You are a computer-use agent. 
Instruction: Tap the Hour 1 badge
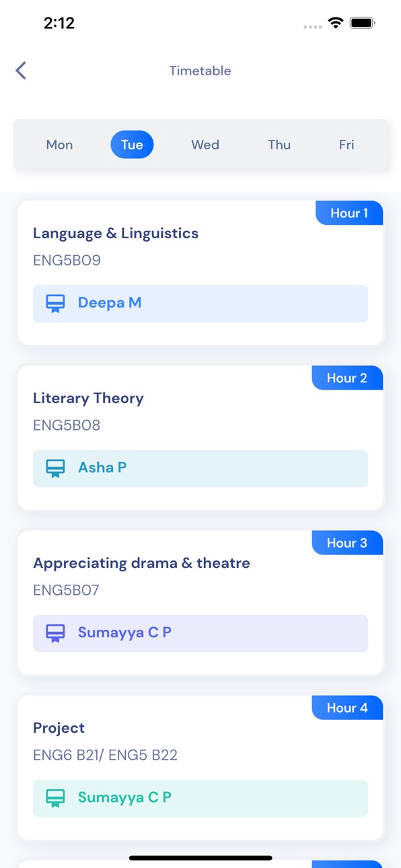[x=349, y=213]
